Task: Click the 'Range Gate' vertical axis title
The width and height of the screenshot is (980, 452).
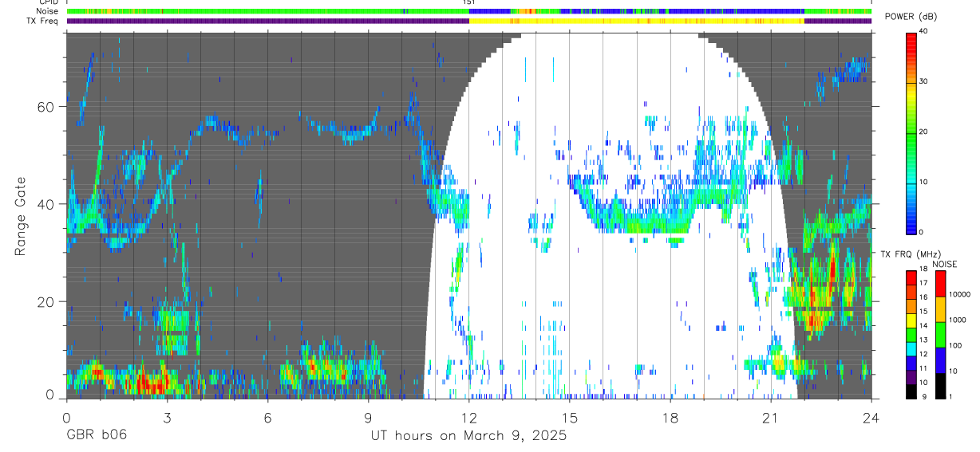Action: (19, 215)
